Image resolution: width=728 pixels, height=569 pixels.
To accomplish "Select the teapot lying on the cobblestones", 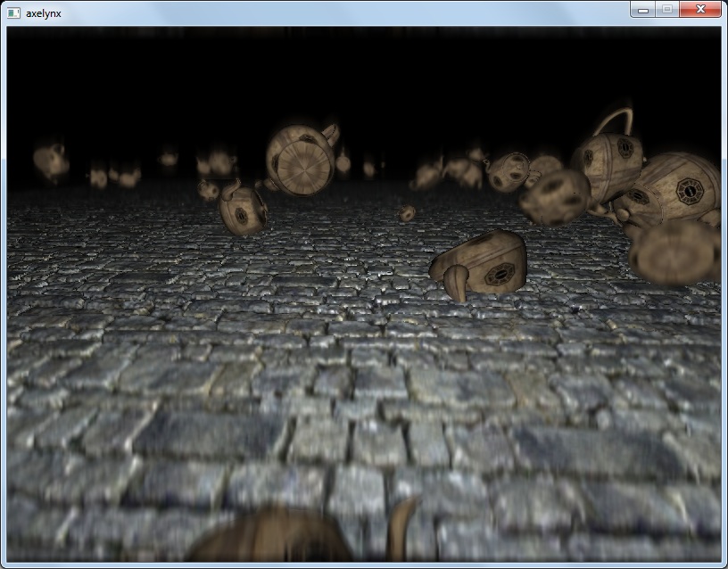I will pyautogui.click(x=480, y=263).
